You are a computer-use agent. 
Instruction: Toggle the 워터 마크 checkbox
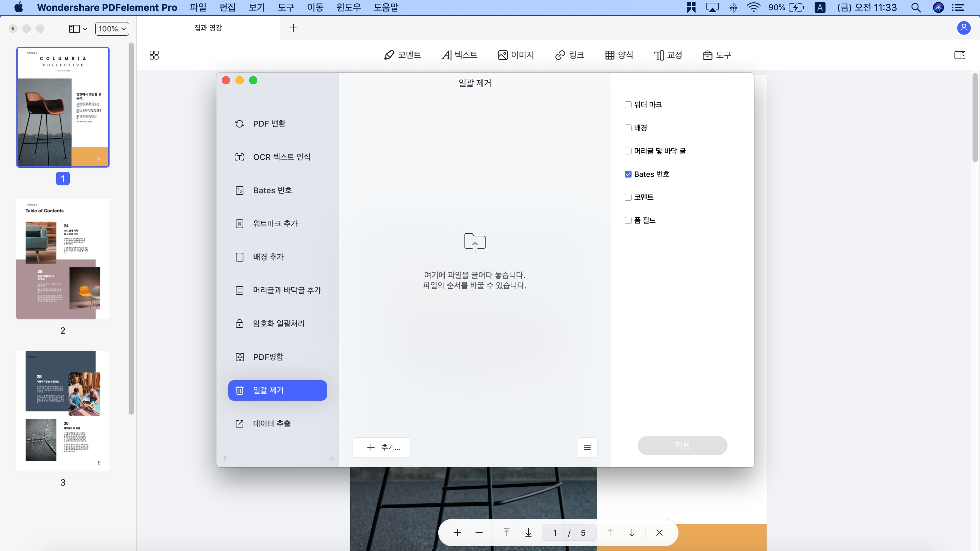tap(628, 104)
